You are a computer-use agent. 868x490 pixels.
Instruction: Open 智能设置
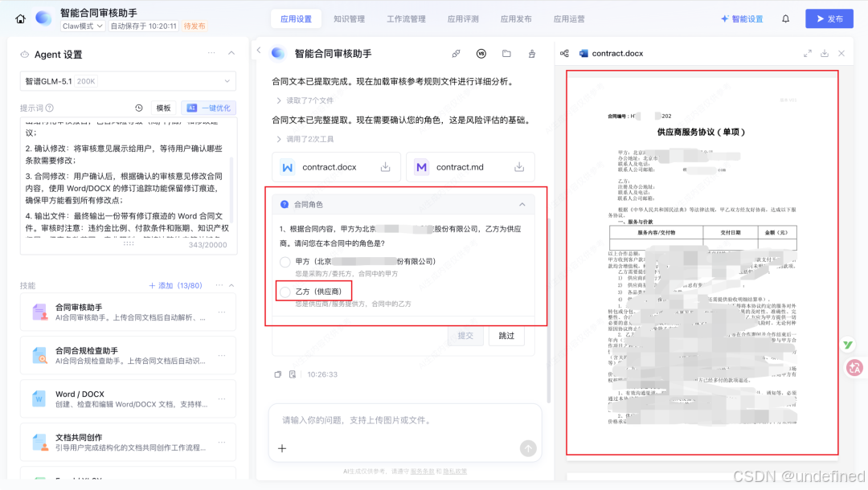(x=742, y=18)
